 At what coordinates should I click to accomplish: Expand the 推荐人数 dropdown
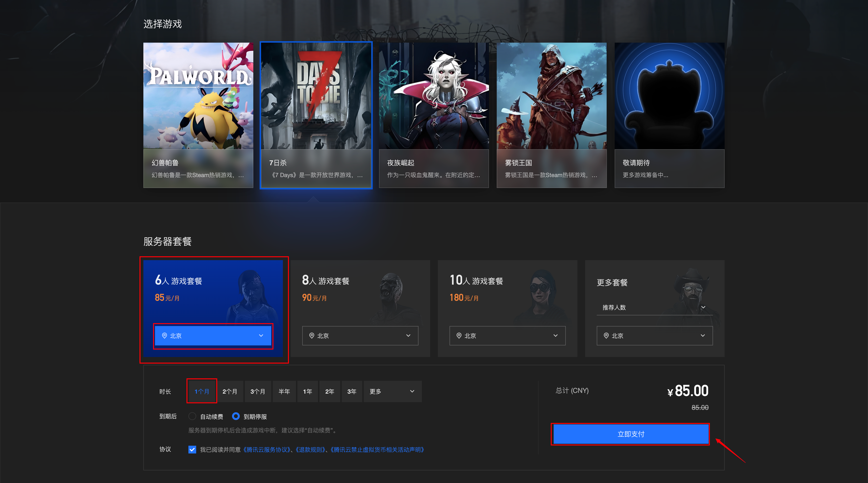coord(654,307)
